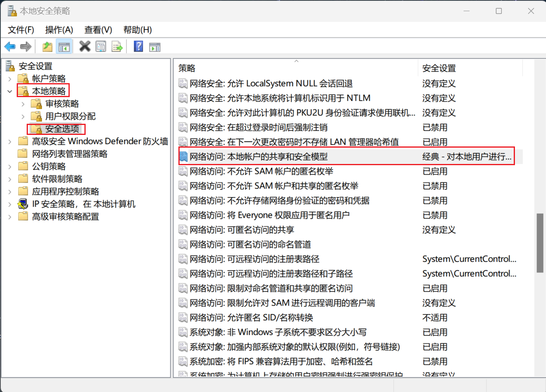Viewport: 546px width, 392px height.
Task: Open Properties from the toolbar icon
Action: [x=101, y=47]
